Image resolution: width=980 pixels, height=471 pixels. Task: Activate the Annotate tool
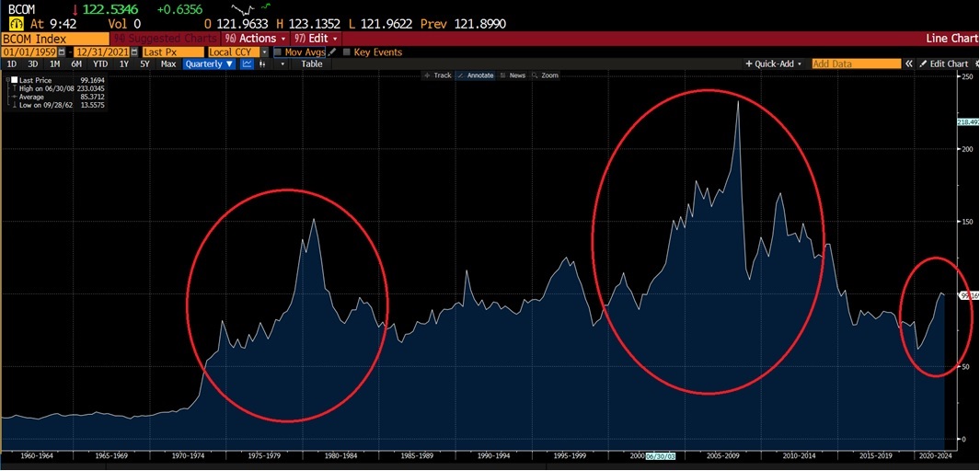coord(477,75)
